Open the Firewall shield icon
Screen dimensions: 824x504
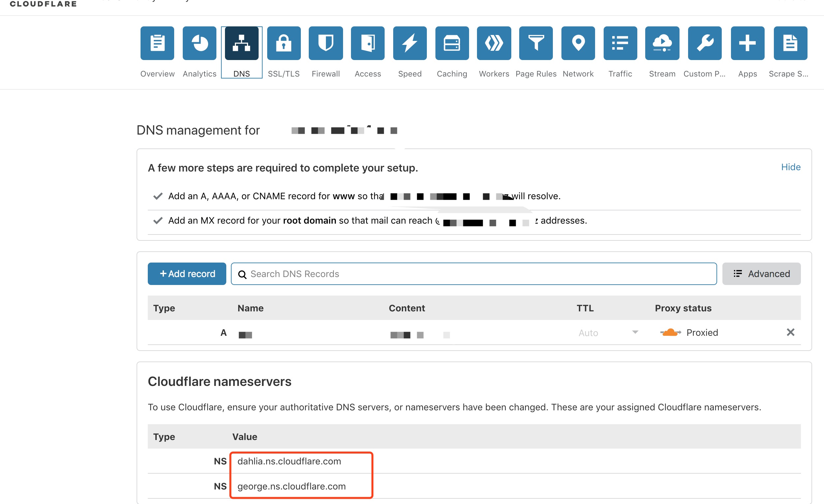point(326,43)
